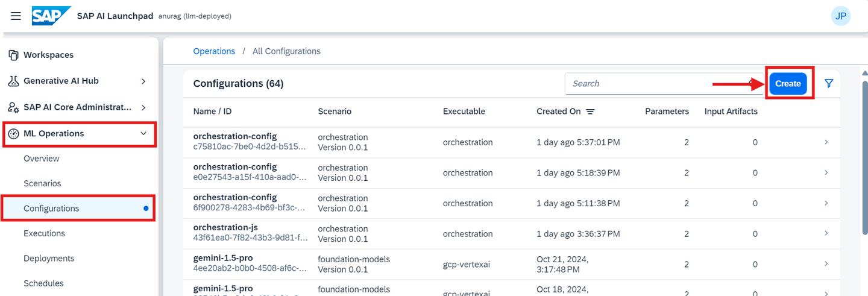Click the foundation-models Version 0.0.1 scenario cell
Screen dimensions: 868x296
[x=354, y=264]
